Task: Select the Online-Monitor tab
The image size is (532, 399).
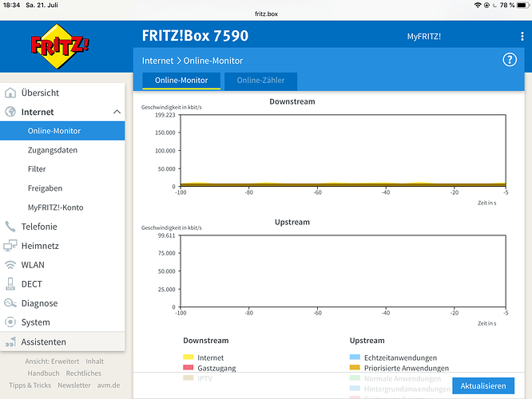Action: coord(181,81)
